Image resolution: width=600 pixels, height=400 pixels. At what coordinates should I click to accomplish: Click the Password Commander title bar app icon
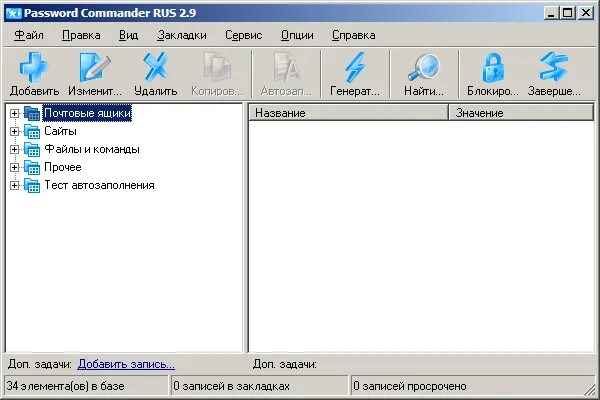click(13, 13)
